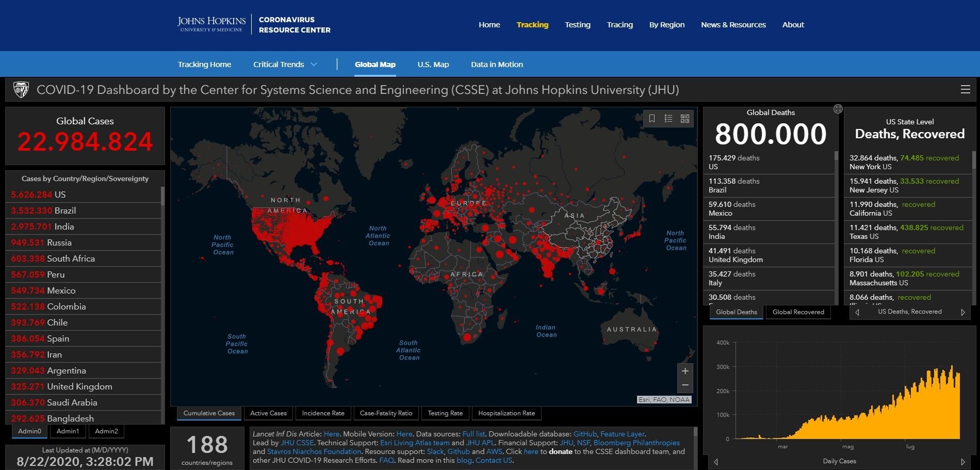Open the Feature Layer link
Viewport: 980px width, 470px height.
(623, 434)
